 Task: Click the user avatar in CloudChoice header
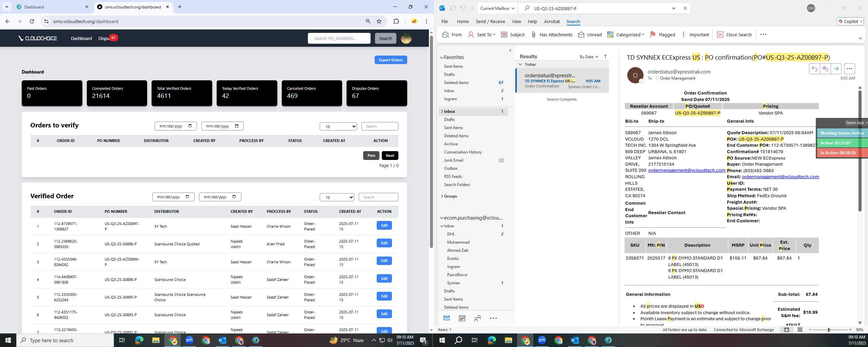(406, 38)
